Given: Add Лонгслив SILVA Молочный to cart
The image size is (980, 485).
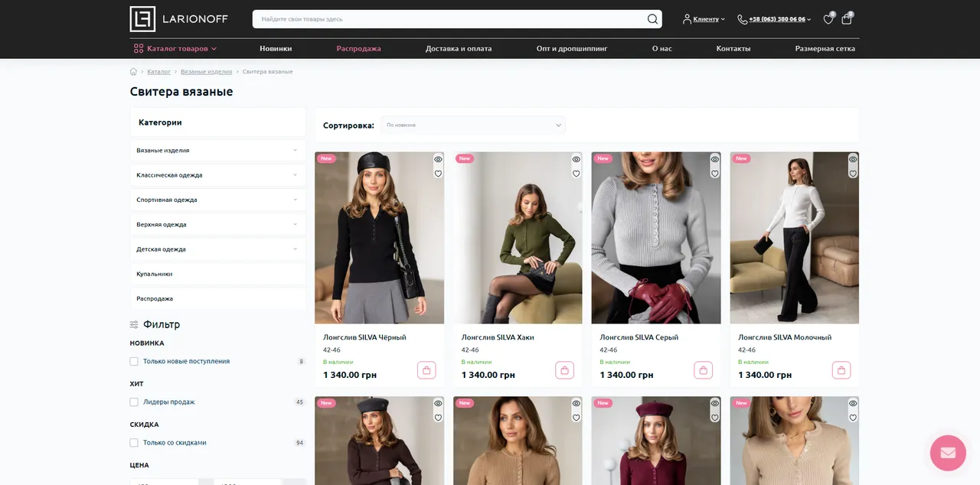Looking at the screenshot, I should pyautogui.click(x=841, y=370).
